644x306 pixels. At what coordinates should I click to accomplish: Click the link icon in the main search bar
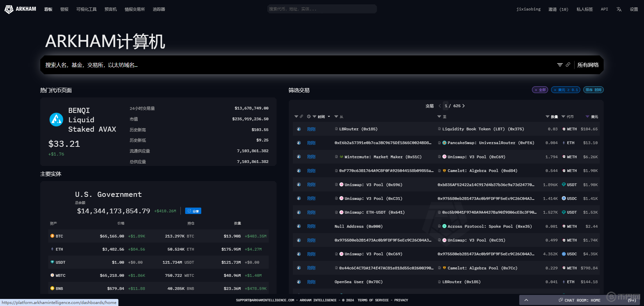(568, 65)
